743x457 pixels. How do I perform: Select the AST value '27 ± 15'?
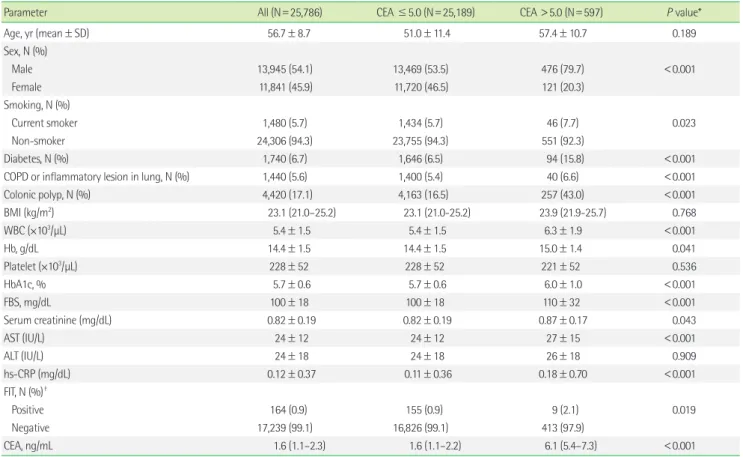pos(563,338)
